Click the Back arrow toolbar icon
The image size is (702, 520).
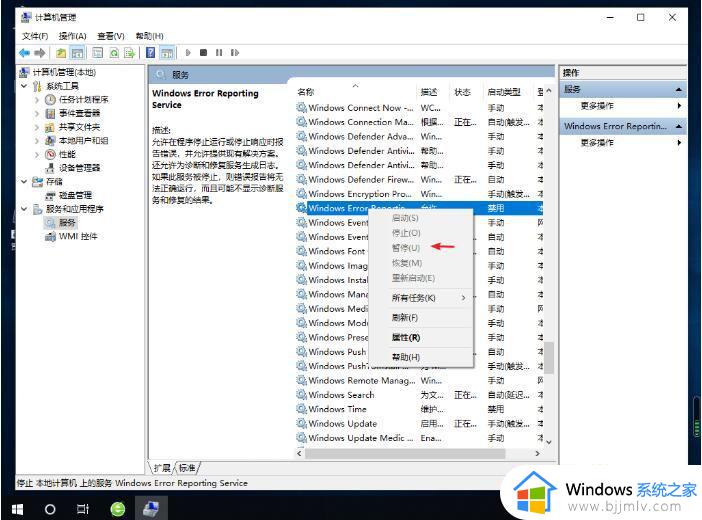(x=25, y=53)
